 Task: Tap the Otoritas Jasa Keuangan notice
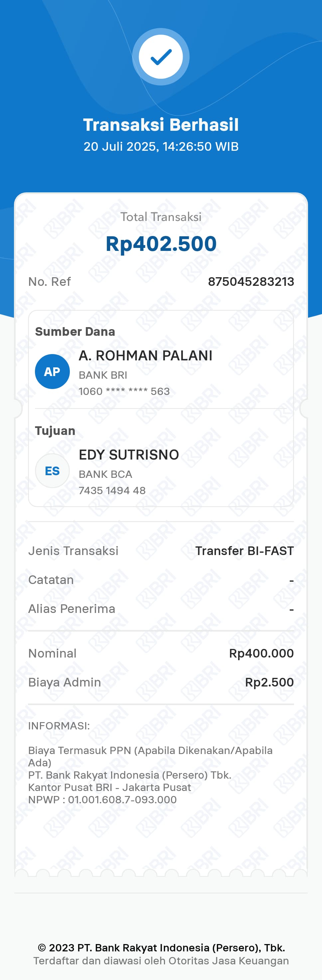point(161,961)
